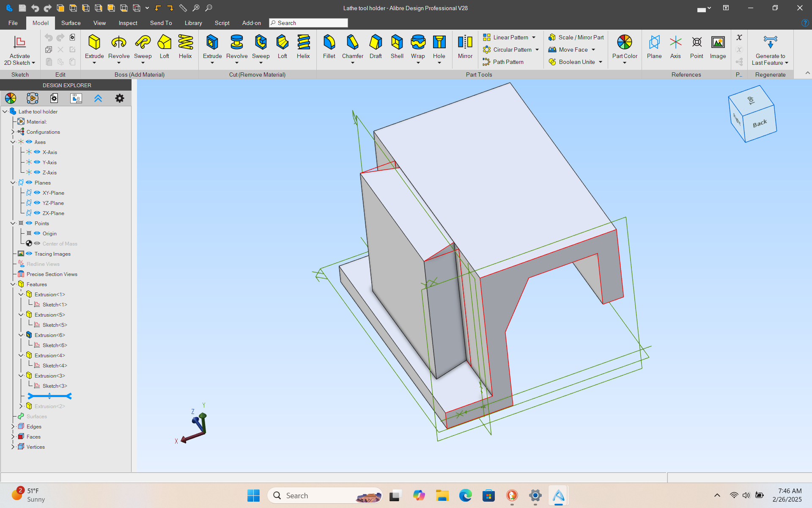Screen dimensions: 812x508
Task: Apply the Fillet tool
Action: click(329, 47)
